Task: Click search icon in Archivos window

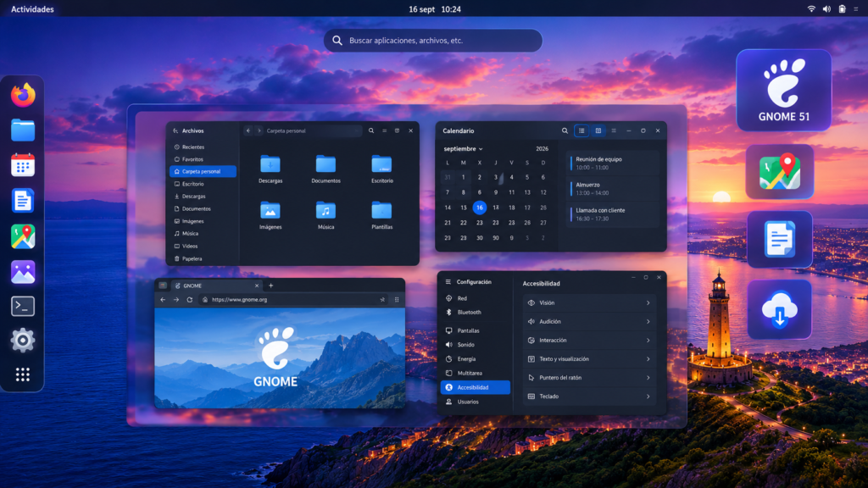Action: click(371, 130)
